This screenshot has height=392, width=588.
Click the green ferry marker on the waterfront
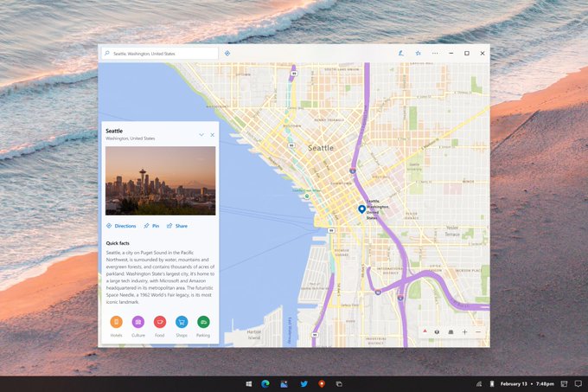pos(307,196)
